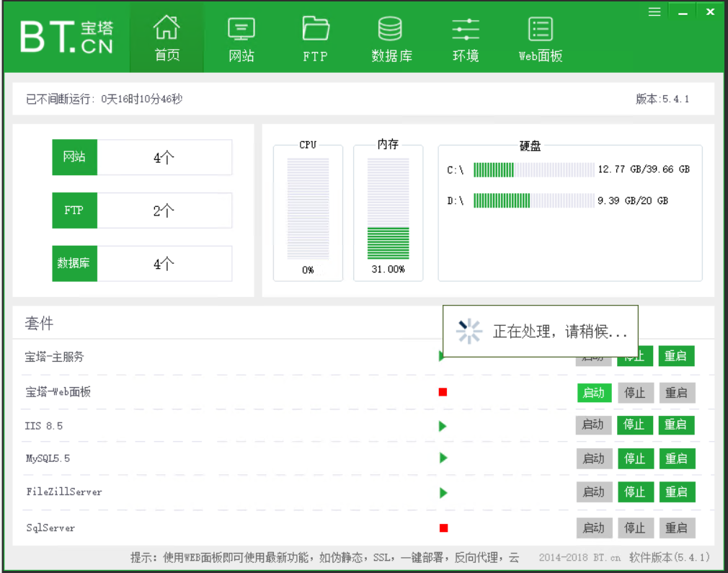Click the 套件 section heading
The height and width of the screenshot is (573, 728).
point(39,323)
